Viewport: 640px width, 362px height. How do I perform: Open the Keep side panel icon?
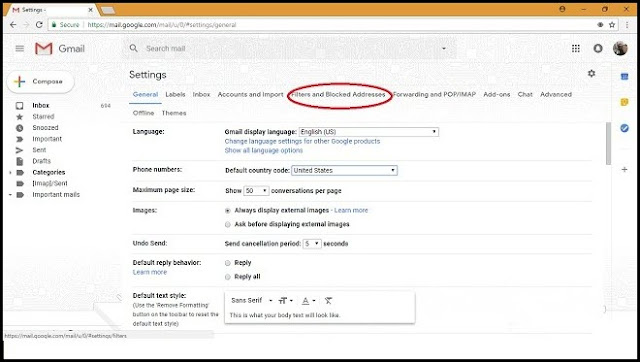tap(624, 102)
